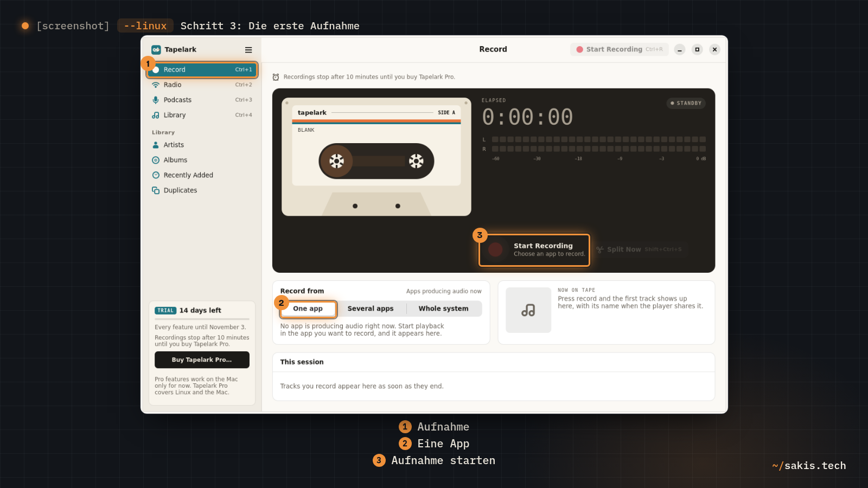868x488 pixels.
Task: Click the Radio wifi-style icon
Action: 156,85
